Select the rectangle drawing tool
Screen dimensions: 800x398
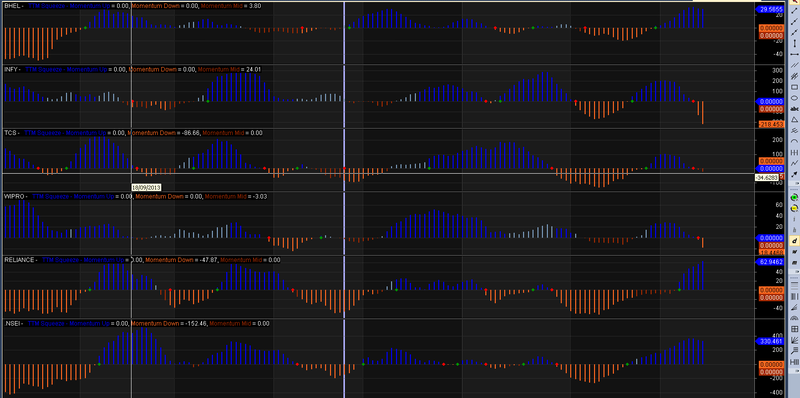click(x=794, y=87)
